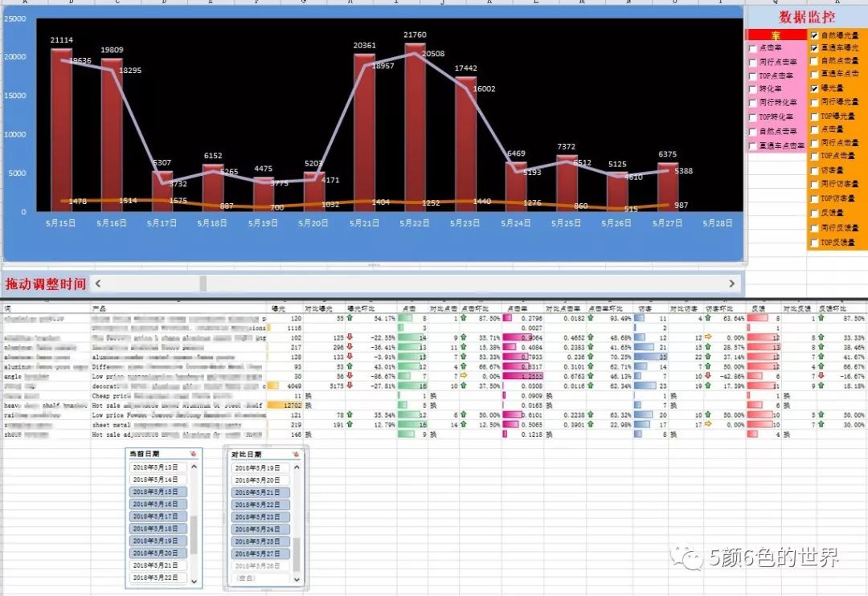
Task: Clear filter icon on 当前日期 slicer
Action: 194,454
